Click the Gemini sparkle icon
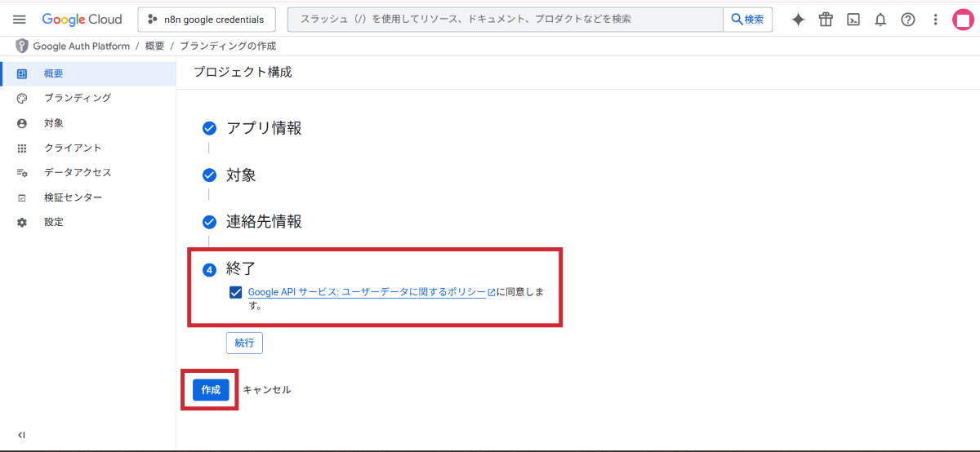Screen dimensions: 980x452 (x=798, y=20)
